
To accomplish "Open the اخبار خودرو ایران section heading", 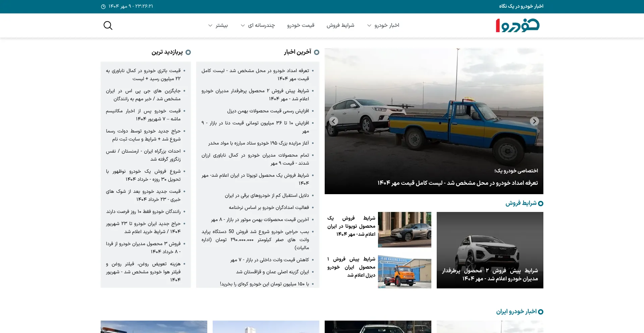I will point(516,312).
